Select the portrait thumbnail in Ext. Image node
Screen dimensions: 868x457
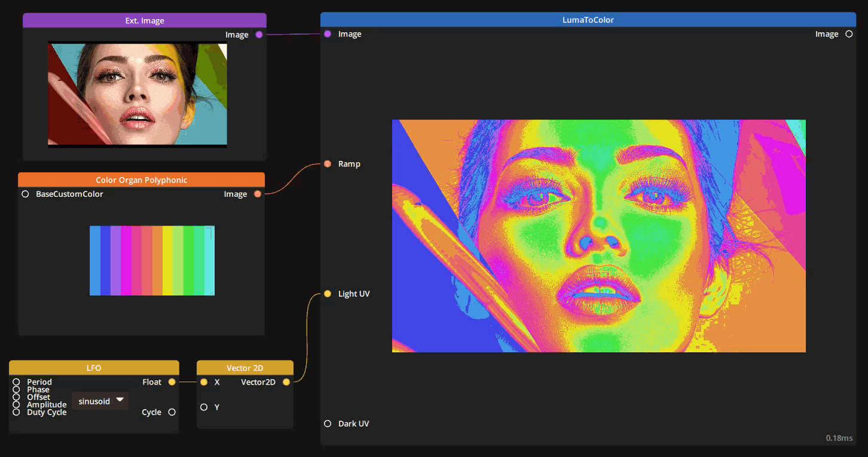(137, 95)
